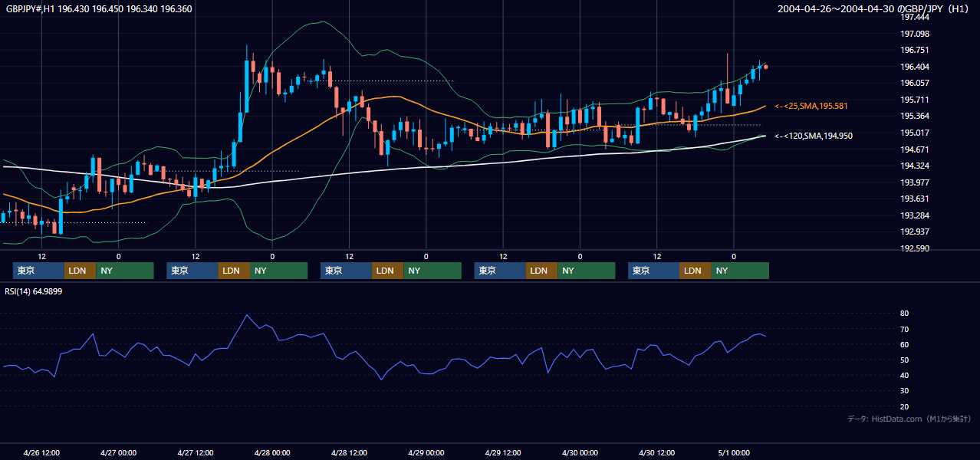Click the 197.098 price axis label
This screenshot has height=460, width=980.
pyautogui.click(x=916, y=34)
